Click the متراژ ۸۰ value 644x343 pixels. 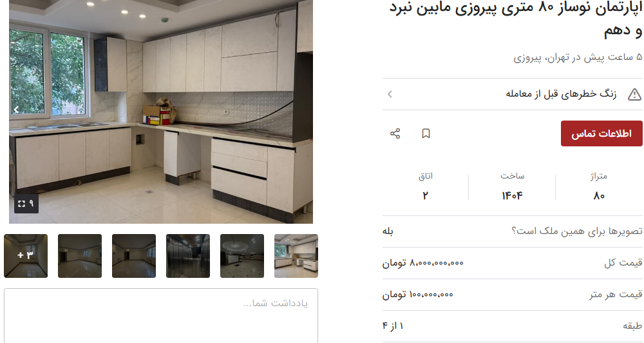[599, 196]
